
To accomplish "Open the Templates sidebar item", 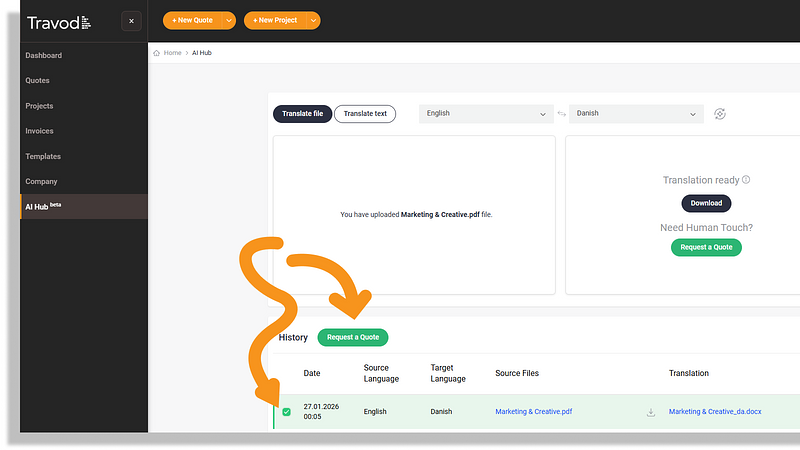I will (43, 156).
